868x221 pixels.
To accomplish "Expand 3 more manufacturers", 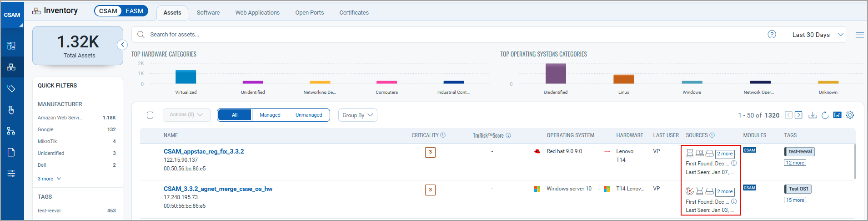I will (49, 179).
